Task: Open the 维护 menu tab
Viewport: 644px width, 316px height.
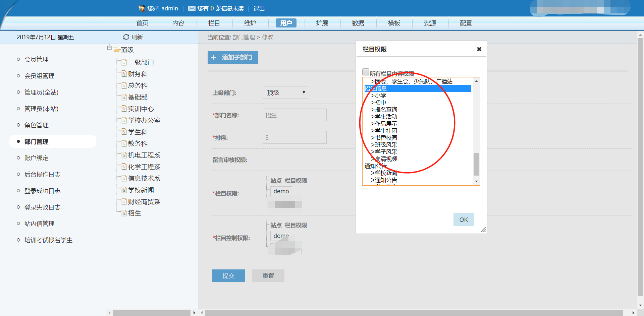Action: pos(250,23)
